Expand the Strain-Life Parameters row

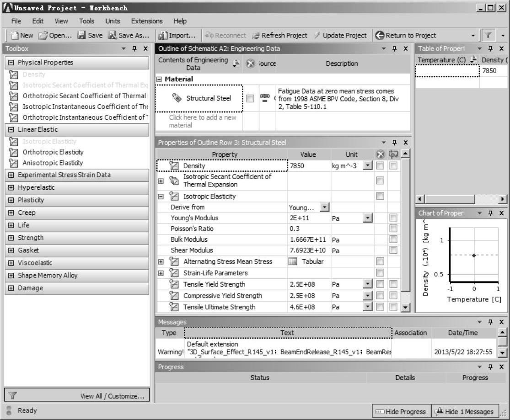pos(161,273)
